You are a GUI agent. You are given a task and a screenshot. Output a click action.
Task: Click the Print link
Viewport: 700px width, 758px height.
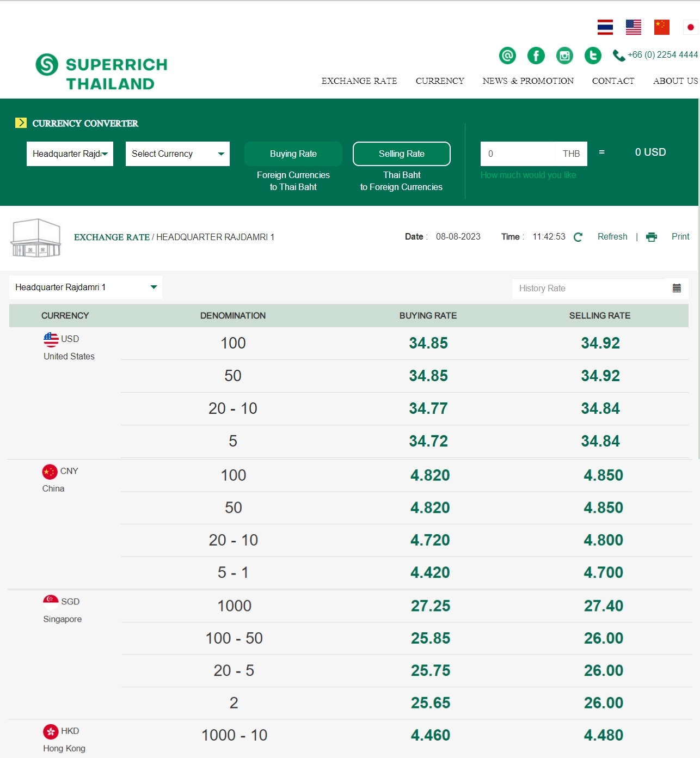point(680,237)
